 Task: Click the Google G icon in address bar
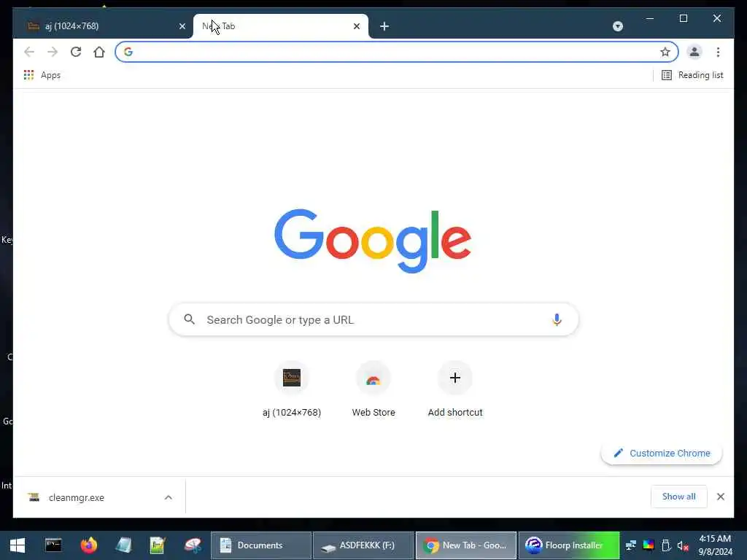tap(128, 52)
